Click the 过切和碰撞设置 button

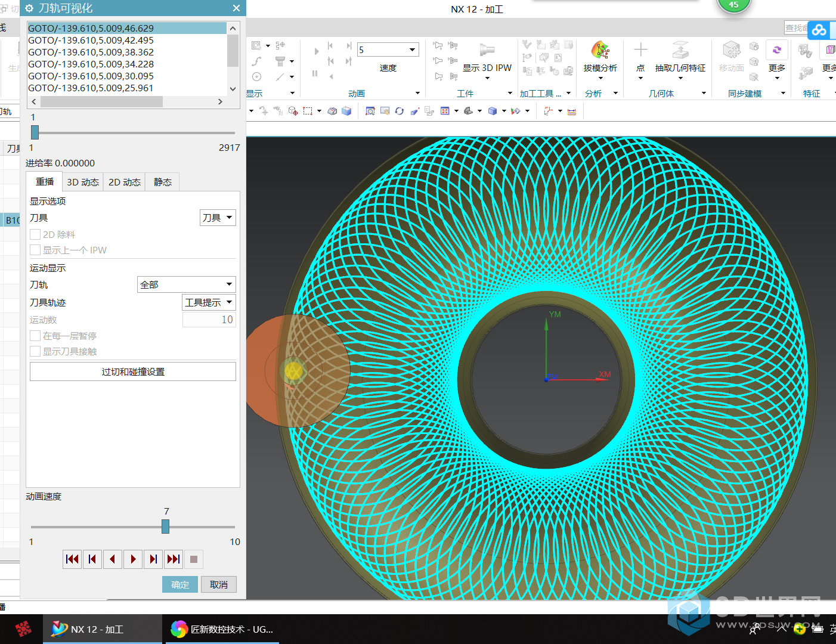[x=133, y=371]
